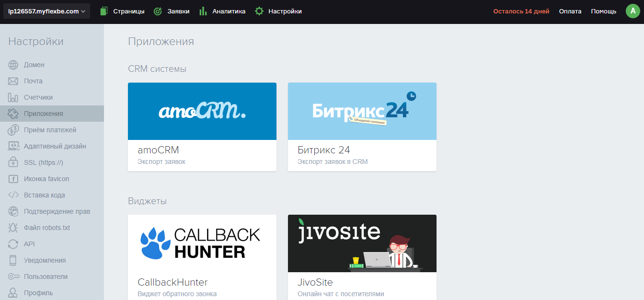Open the Битрикс 24 app title
This screenshot has height=300, width=644.
(x=324, y=150)
